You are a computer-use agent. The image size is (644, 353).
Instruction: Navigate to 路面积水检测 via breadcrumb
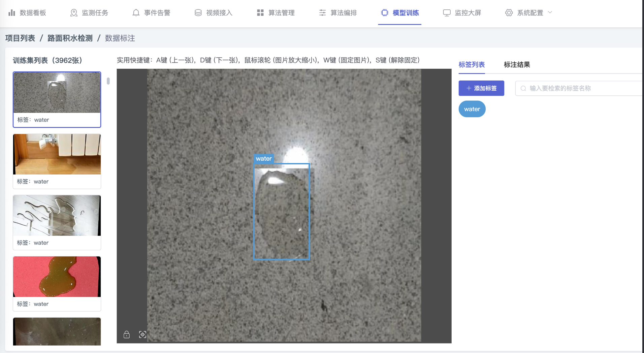tap(70, 38)
